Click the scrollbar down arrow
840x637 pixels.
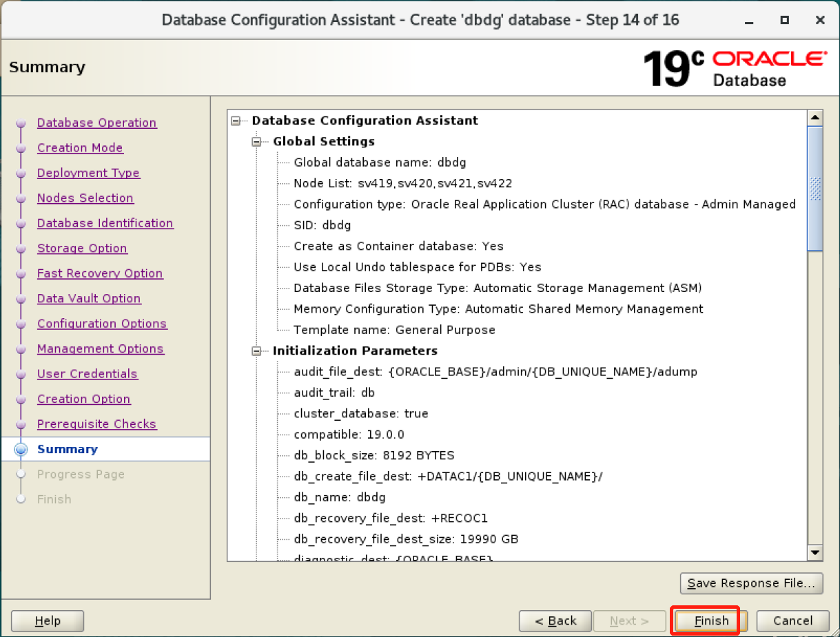pyautogui.click(x=815, y=553)
